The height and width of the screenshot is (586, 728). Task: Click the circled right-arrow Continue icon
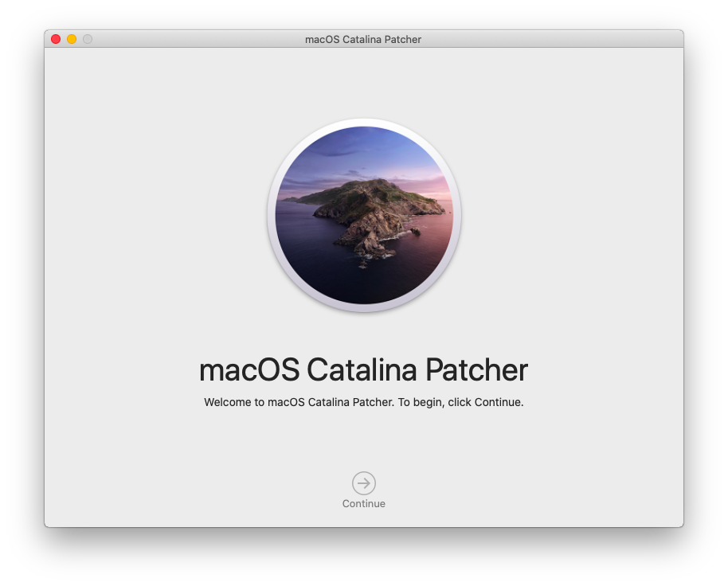pos(364,482)
